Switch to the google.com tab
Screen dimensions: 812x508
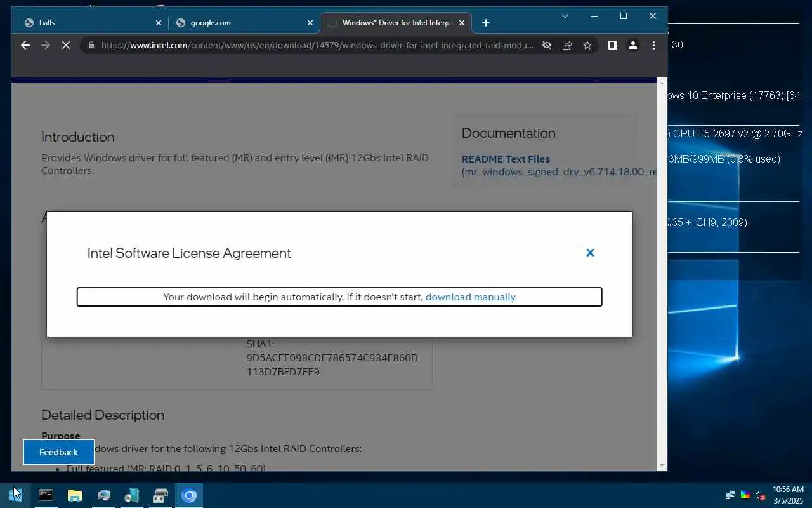tap(244, 23)
